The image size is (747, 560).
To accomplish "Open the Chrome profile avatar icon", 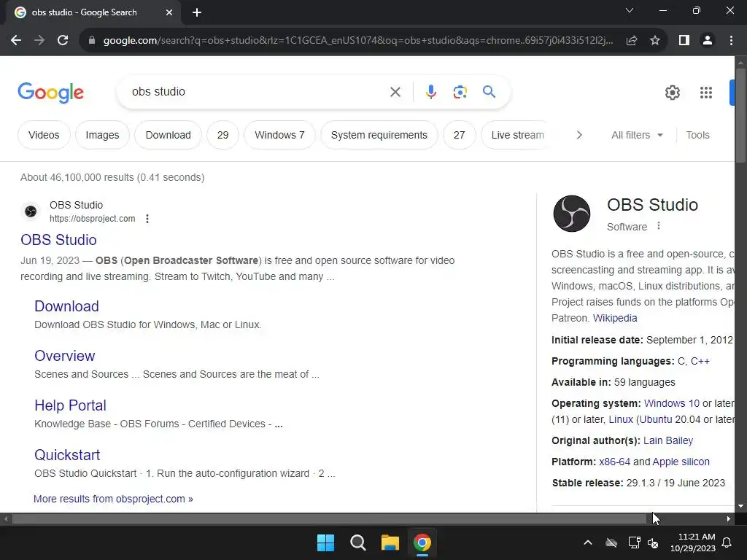I will coord(708,41).
